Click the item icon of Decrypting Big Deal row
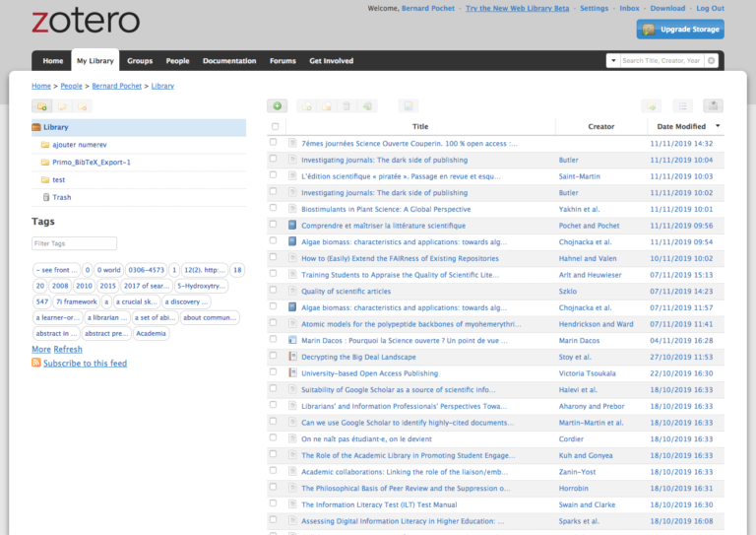Viewport: 756px width, 535px height. (x=292, y=357)
